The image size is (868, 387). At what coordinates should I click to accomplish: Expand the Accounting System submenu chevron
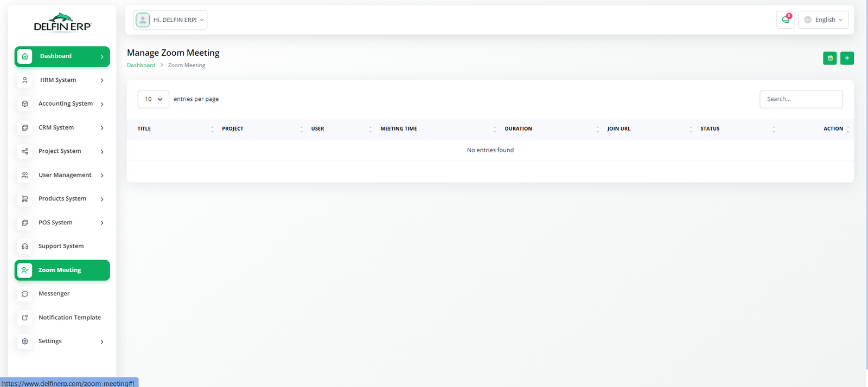click(x=102, y=104)
